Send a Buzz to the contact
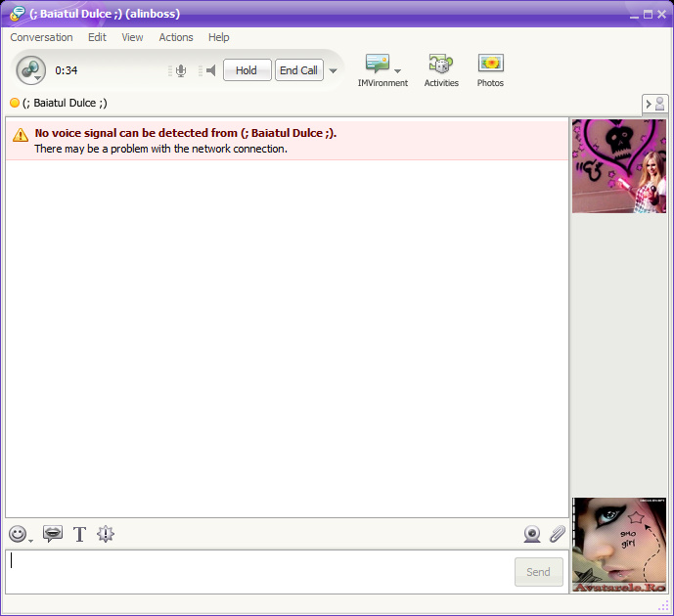674x616 pixels. 106,534
